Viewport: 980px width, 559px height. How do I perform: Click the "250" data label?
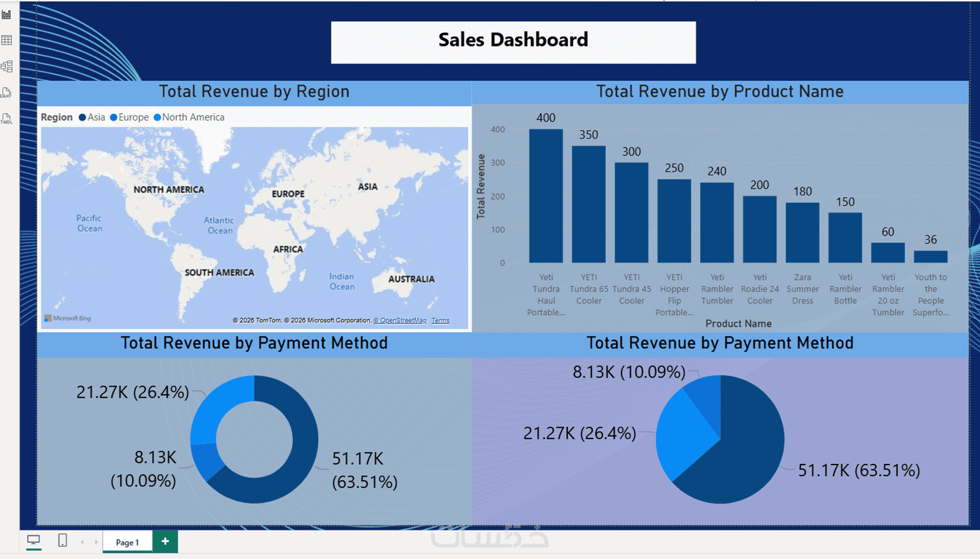click(674, 168)
